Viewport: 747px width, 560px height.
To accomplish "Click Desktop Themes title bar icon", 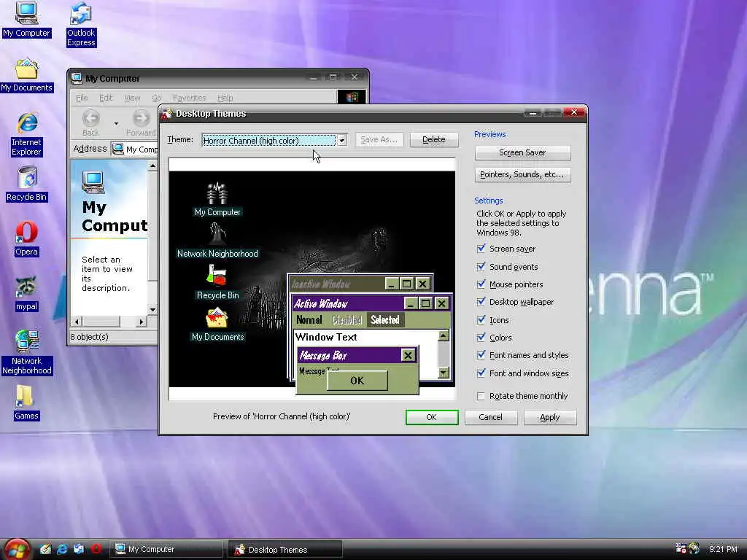I will click(167, 114).
